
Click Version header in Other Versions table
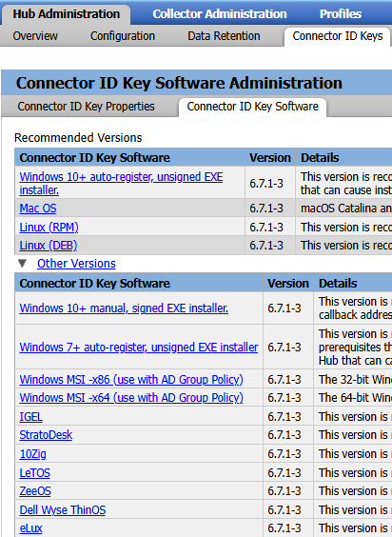click(288, 283)
